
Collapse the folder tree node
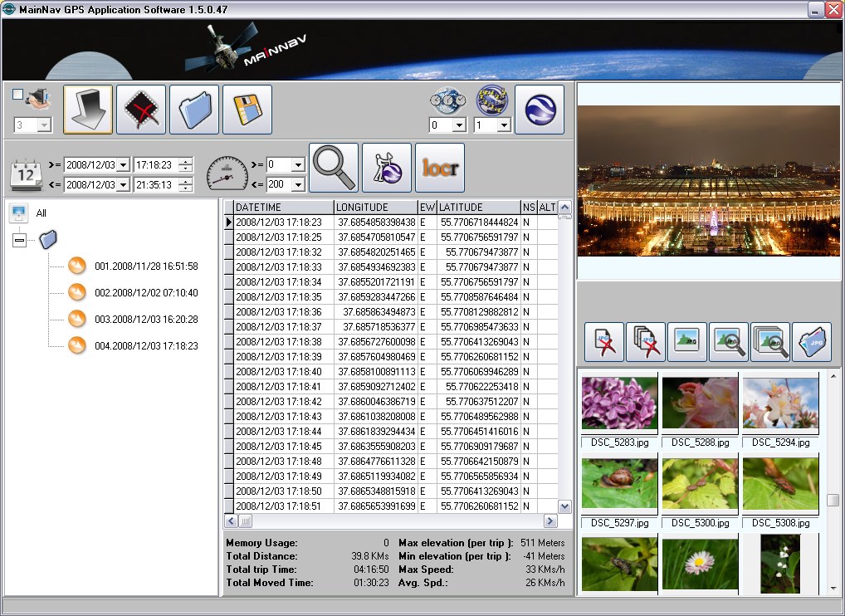20,240
